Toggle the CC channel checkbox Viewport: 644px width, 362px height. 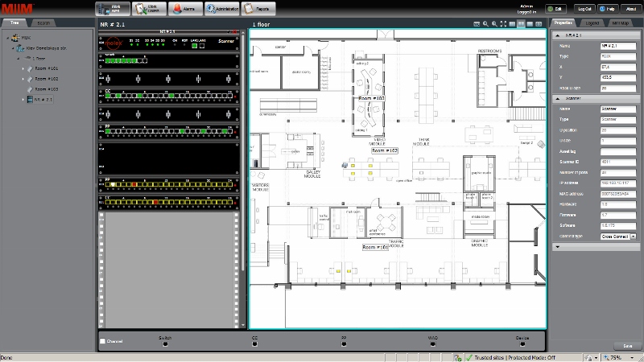254,344
